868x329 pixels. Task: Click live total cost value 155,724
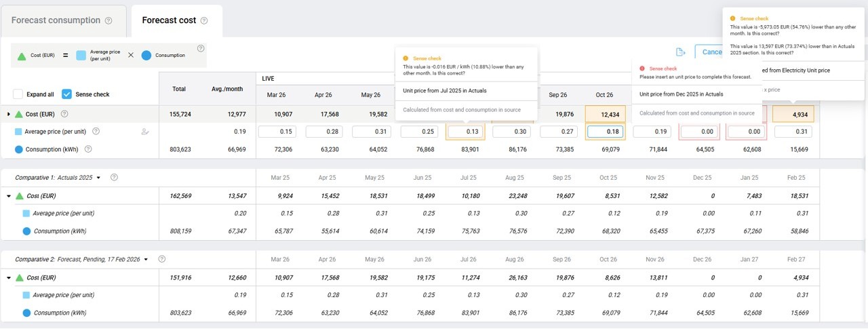point(180,114)
